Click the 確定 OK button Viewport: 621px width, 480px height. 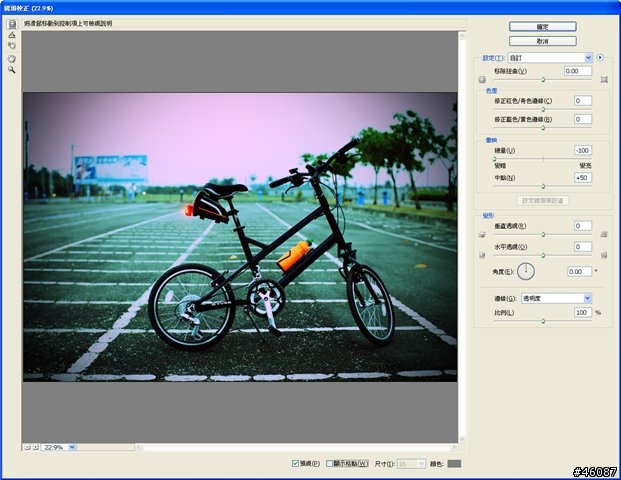point(543,27)
